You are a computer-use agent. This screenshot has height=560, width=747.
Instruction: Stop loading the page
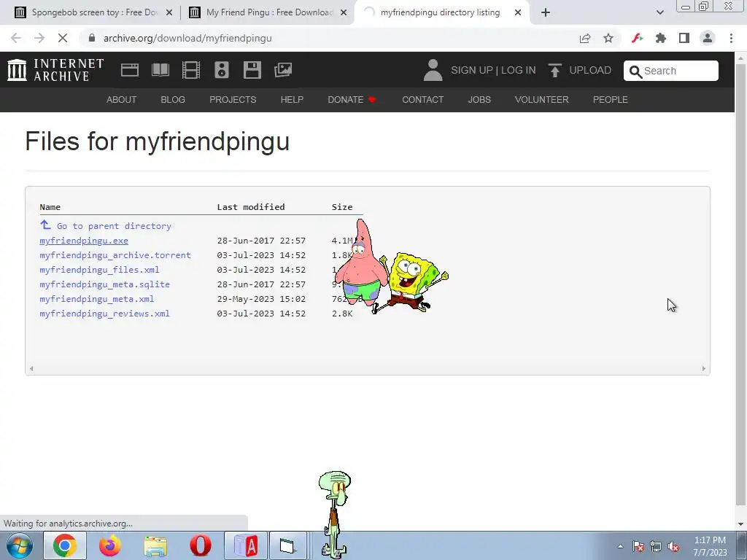[63, 38]
